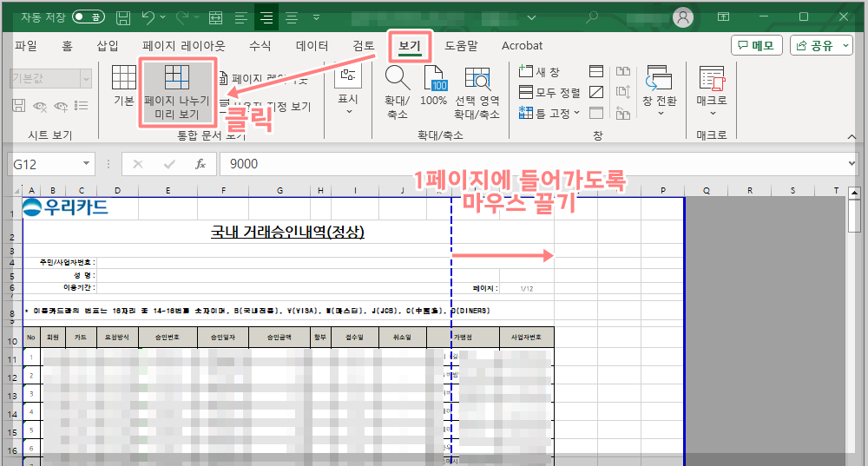Image resolution: width=868 pixels, height=466 pixels.
Task: Toggle the 자동 저장 AutoSave switch
Action: [89, 17]
